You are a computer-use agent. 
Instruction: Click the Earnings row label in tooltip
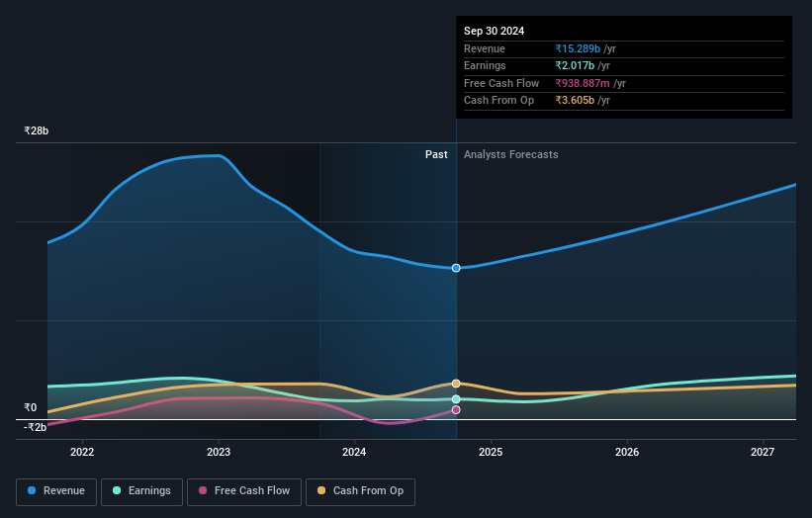(x=485, y=65)
